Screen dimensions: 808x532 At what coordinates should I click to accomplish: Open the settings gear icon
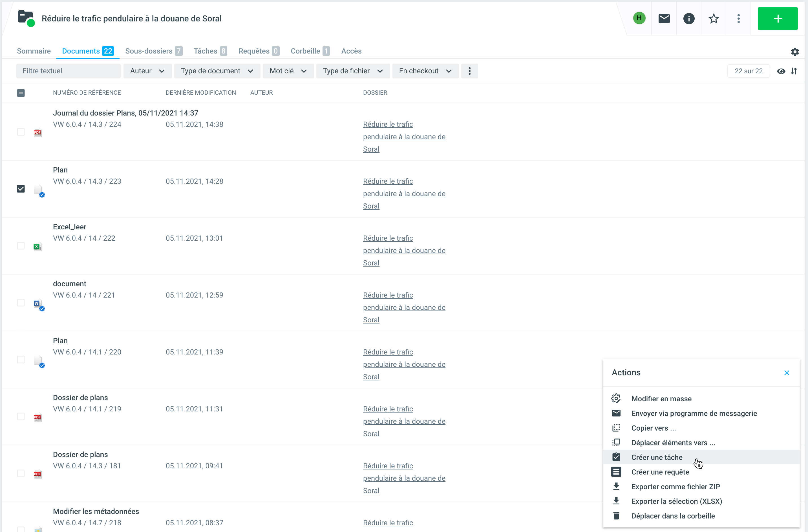pos(794,52)
